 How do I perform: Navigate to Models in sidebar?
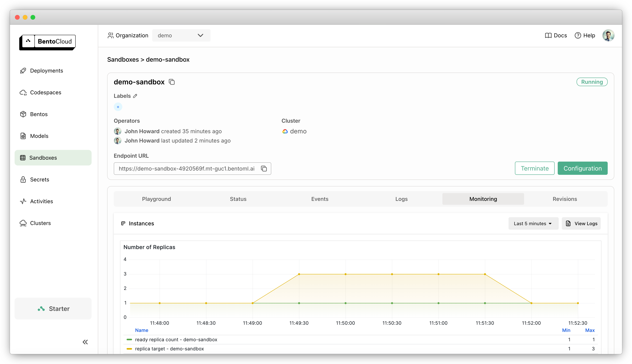[53, 136]
